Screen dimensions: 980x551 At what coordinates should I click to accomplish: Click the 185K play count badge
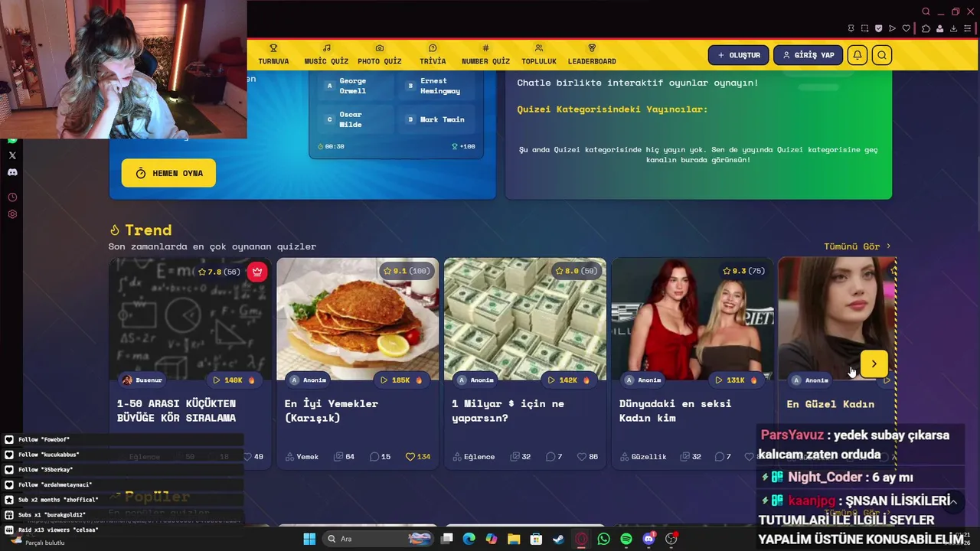401,380
